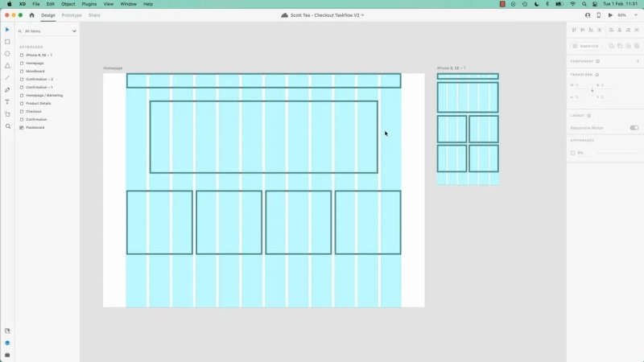Screen dimensions: 644x362
Task: Select the Text tool
Action: coord(7,102)
